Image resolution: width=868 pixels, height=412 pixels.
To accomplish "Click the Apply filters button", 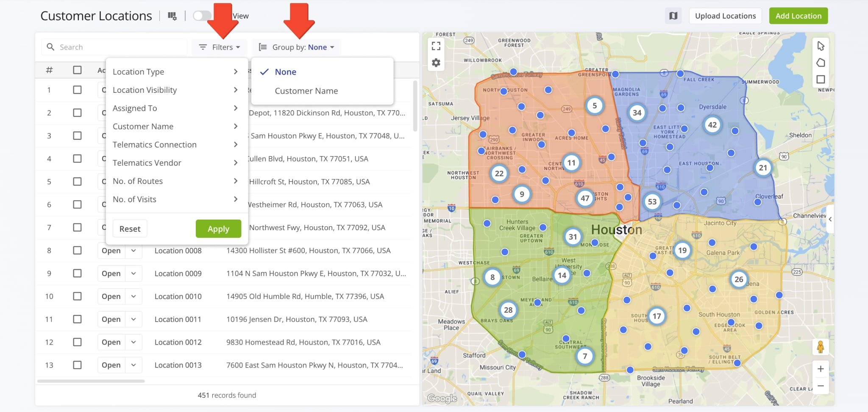I will [218, 229].
